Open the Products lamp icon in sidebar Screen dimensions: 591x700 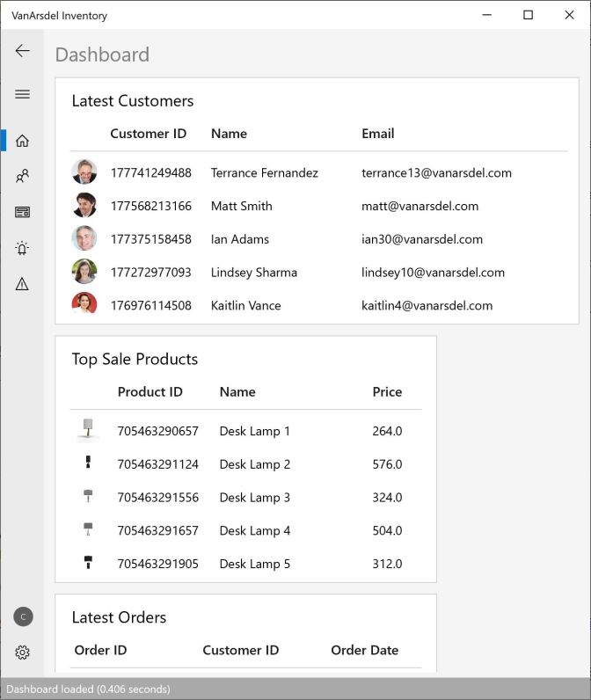click(23, 248)
